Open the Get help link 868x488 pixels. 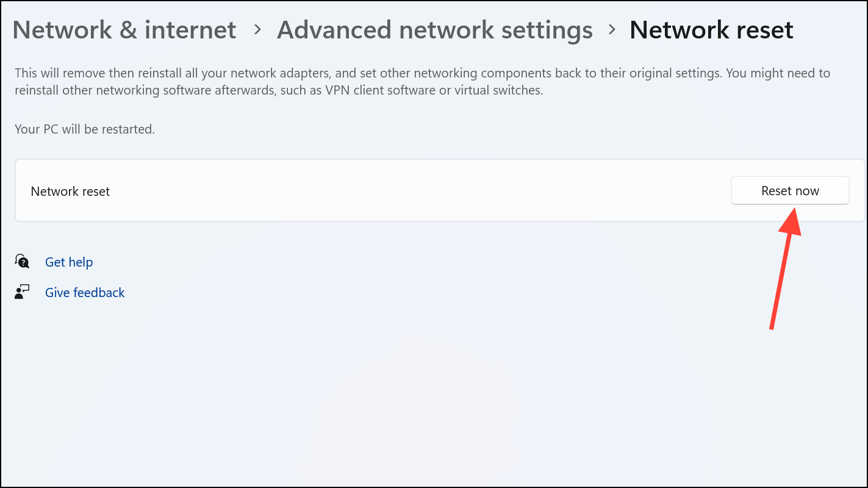pos(69,262)
